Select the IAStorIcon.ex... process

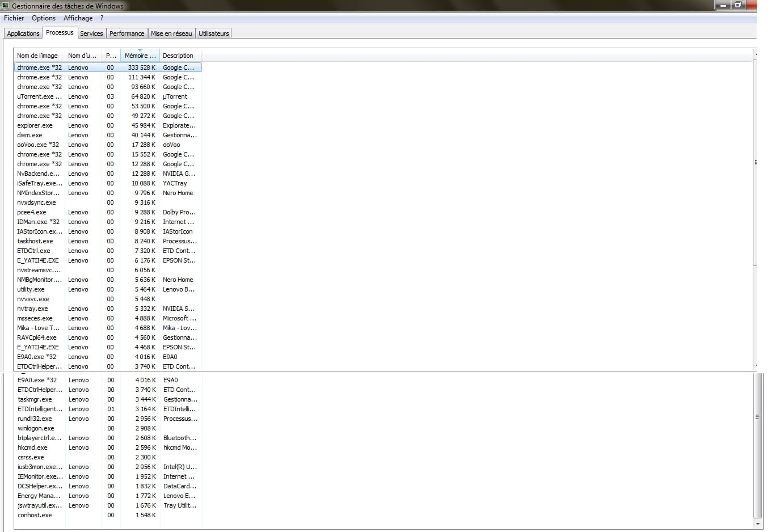tap(108, 231)
